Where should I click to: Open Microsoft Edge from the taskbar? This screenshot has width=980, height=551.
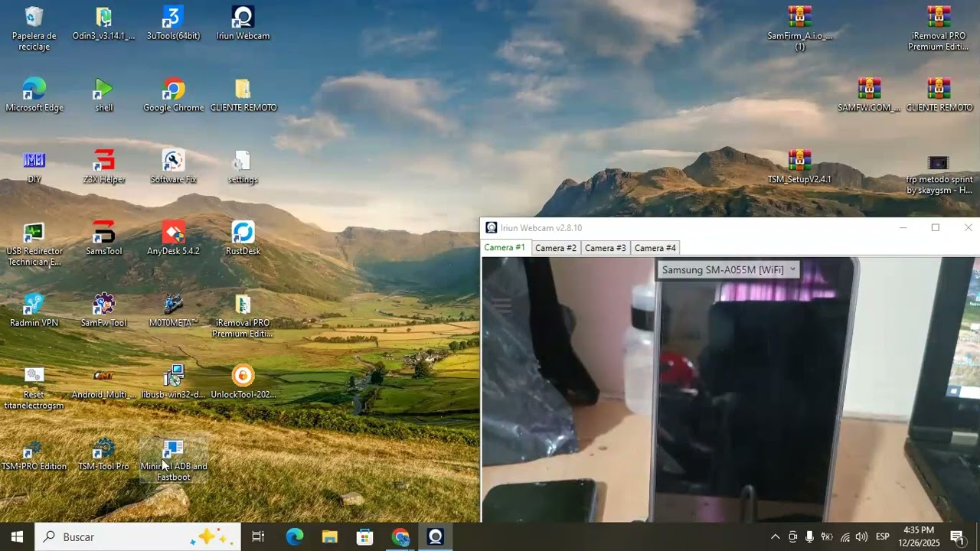coord(295,537)
